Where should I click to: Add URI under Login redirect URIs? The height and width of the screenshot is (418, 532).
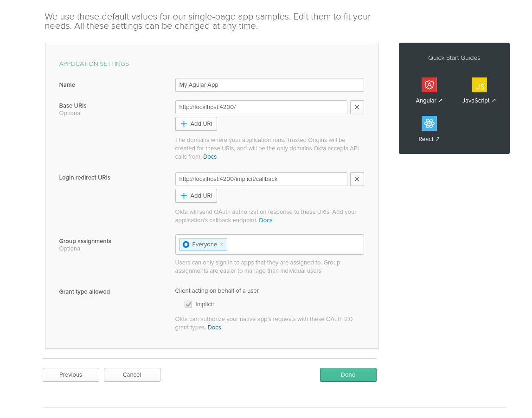coord(196,196)
